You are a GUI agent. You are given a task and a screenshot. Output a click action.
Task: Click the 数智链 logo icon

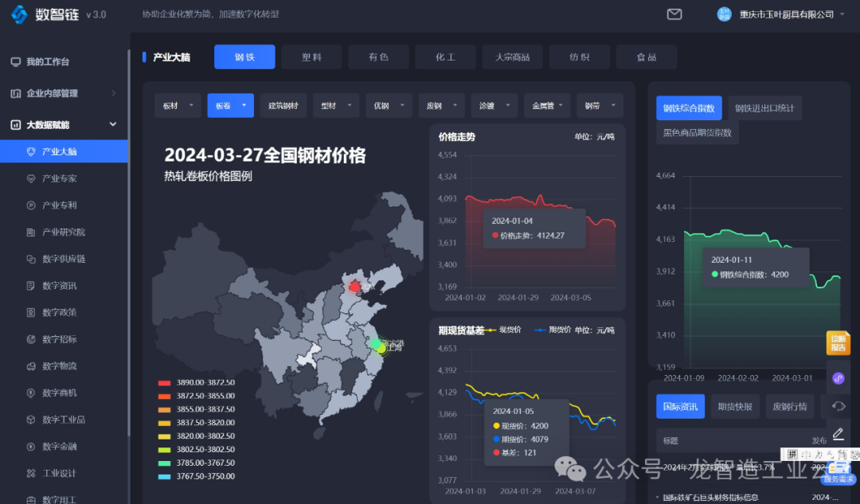click(19, 14)
